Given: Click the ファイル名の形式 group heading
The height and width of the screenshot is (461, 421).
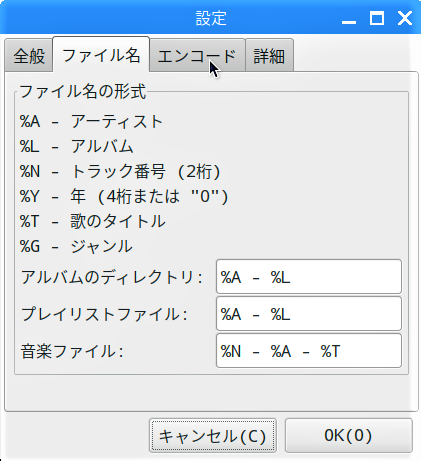Looking at the screenshot, I should 83,91.
